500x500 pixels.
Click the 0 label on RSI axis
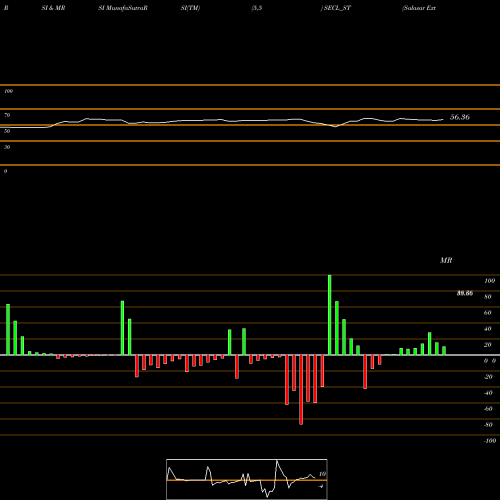[5, 171]
